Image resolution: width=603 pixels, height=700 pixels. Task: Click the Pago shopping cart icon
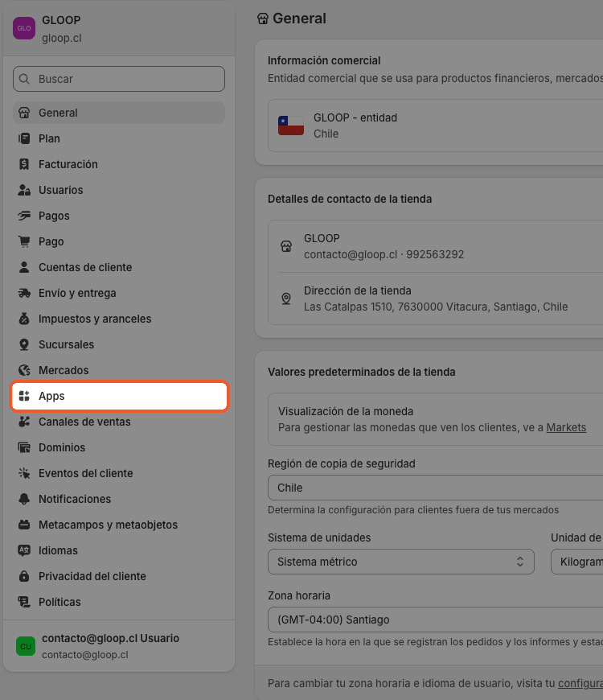[24, 241]
